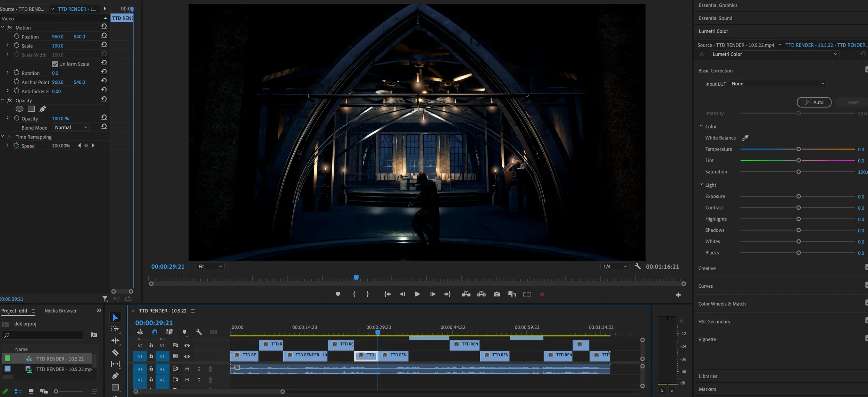Select the Rectangle tool in the toolbar
The width and height of the screenshot is (868, 397).
pyautogui.click(x=115, y=388)
